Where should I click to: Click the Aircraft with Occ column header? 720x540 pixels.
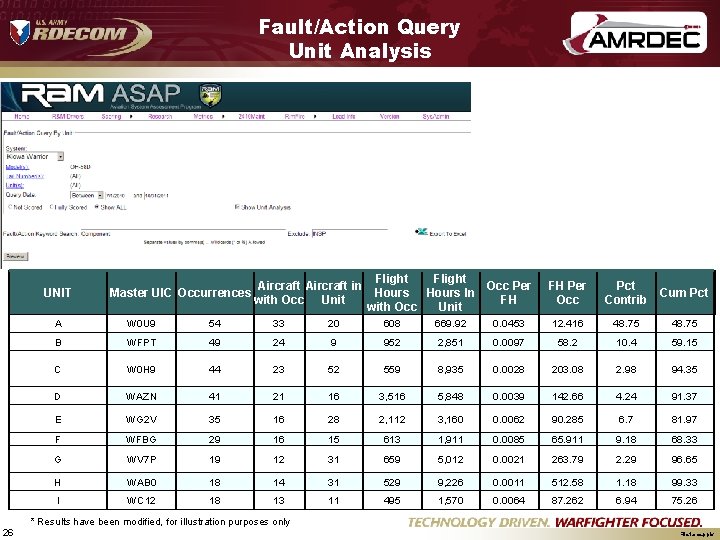(279, 292)
